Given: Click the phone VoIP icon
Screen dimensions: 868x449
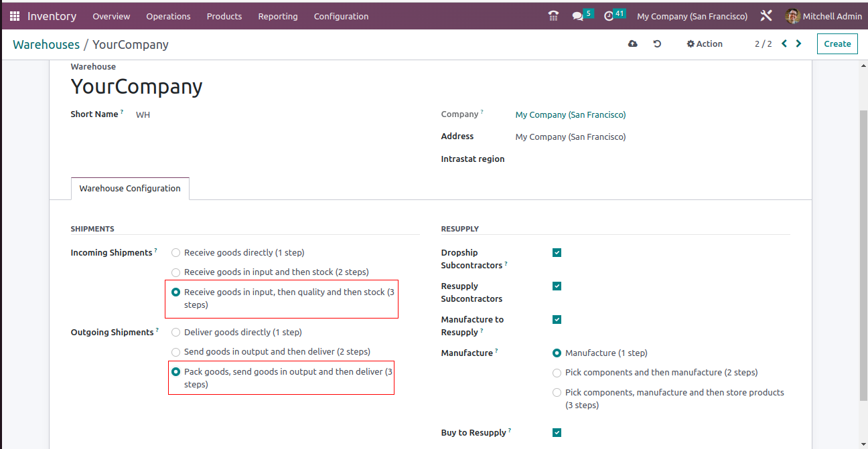Looking at the screenshot, I should 553,16.
